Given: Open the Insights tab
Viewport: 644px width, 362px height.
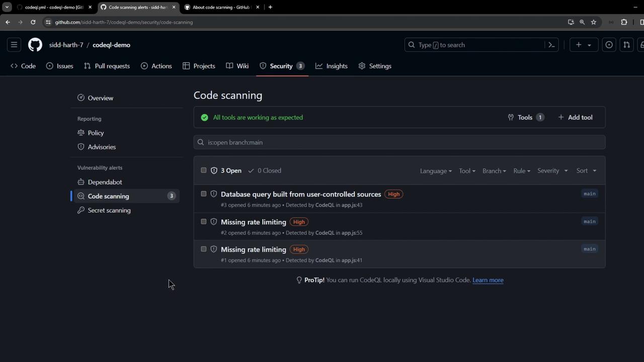Looking at the screenshot, I should (332, 66).
